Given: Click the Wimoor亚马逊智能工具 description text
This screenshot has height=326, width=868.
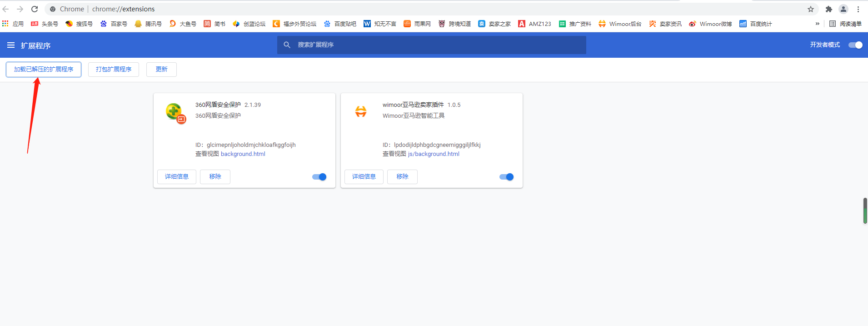Looking at the screenshot, I should click(x=414, y=116).
